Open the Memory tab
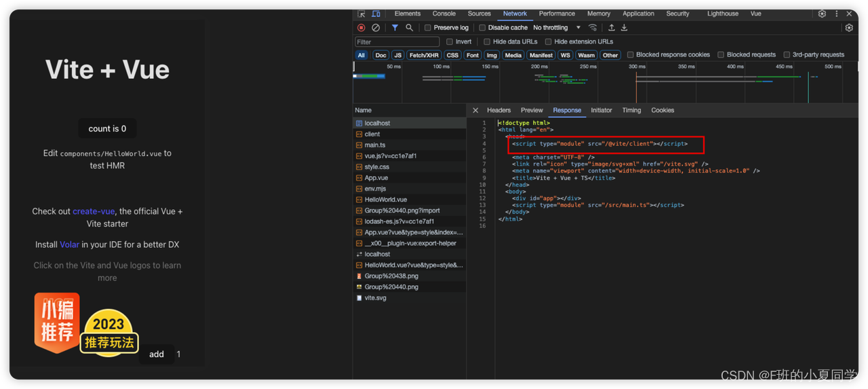 pos(599,14)
